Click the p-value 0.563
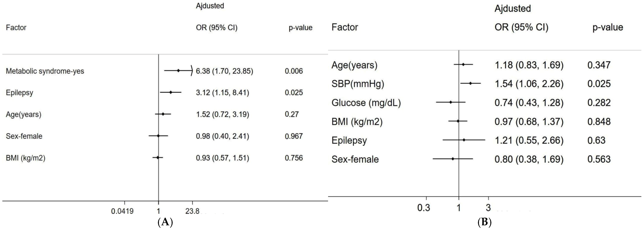 599,159
